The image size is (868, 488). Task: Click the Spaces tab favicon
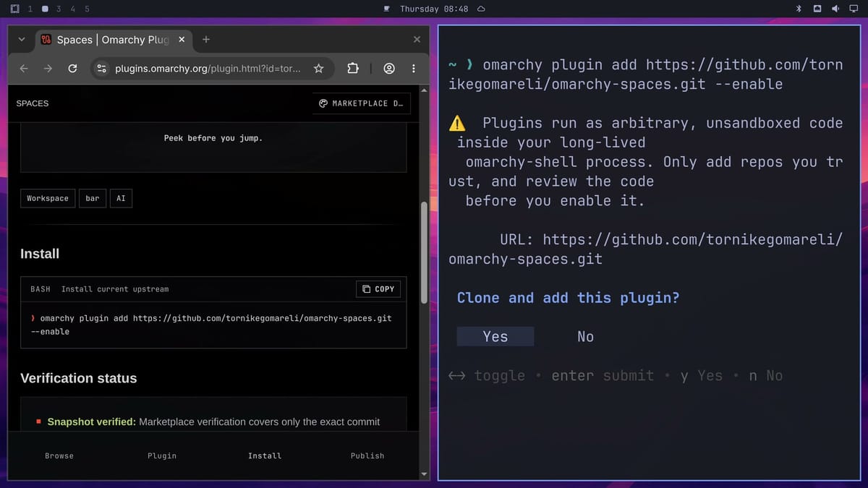(x=46, y=40)
